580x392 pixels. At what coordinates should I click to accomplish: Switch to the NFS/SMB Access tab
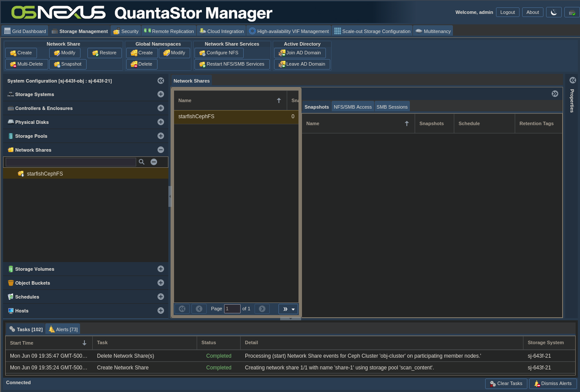tap(352, 107)
